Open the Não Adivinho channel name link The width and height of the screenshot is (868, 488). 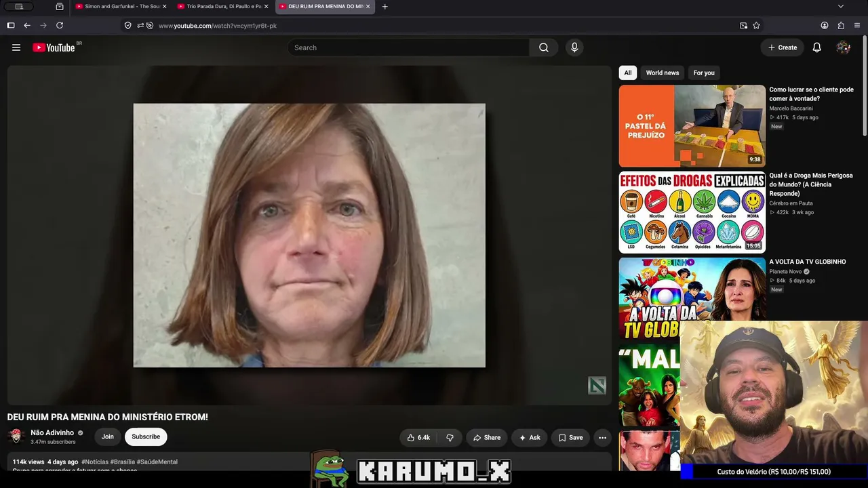[x=52, y=432]
